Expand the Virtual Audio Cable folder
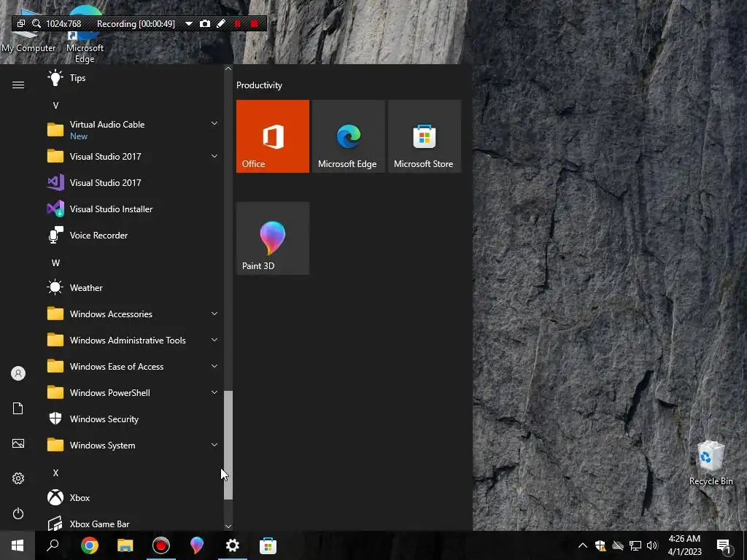Viewport: 747px width, 560px height. click(214, 124)
